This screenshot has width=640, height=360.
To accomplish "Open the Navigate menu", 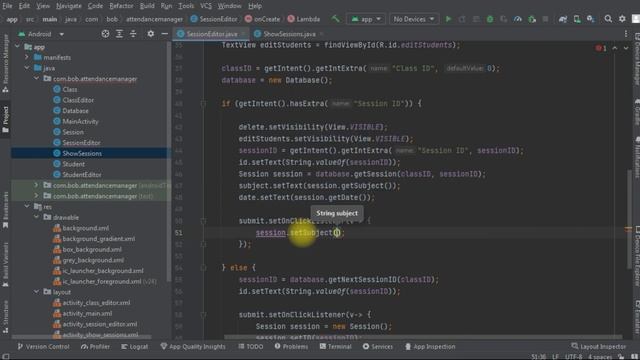I will click(69, 6).
